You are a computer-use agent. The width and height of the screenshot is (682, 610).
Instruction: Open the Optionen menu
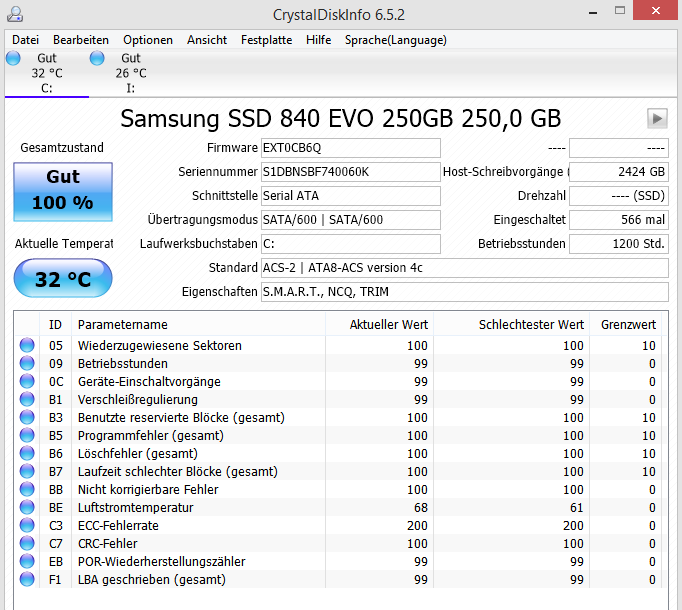click(x=148, y=40)
